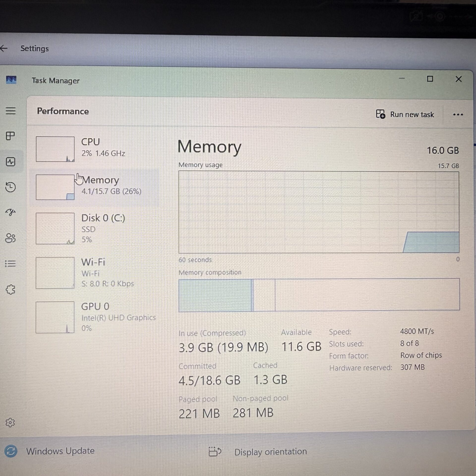This screenshot has height=476, width=476.
Task: Open Startup apps page icon
Action: [x=10, y=212]
